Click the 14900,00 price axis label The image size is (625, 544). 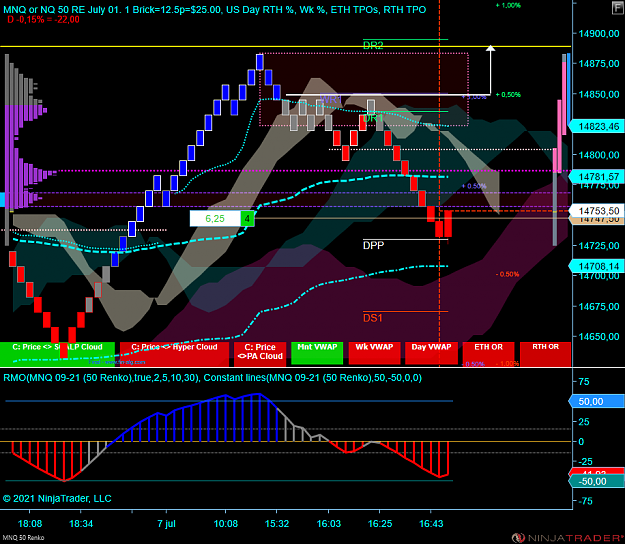(599, 34)
